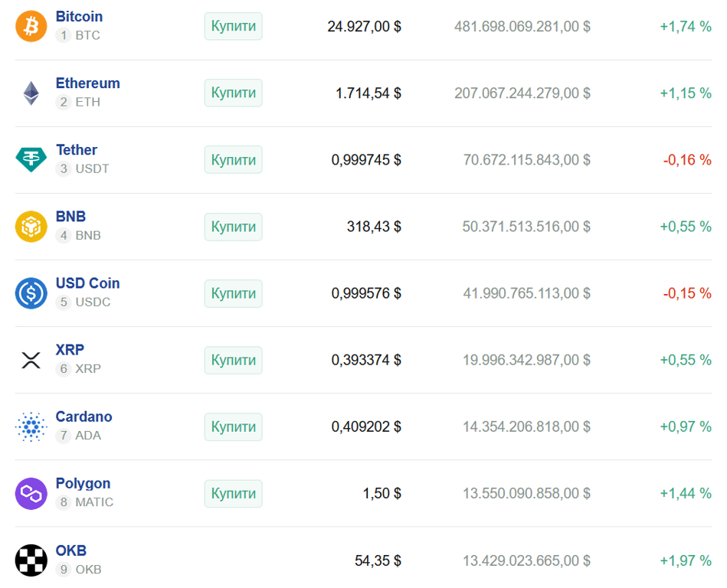Click the OKB price 54,35 $

click(x=378, y=560)
